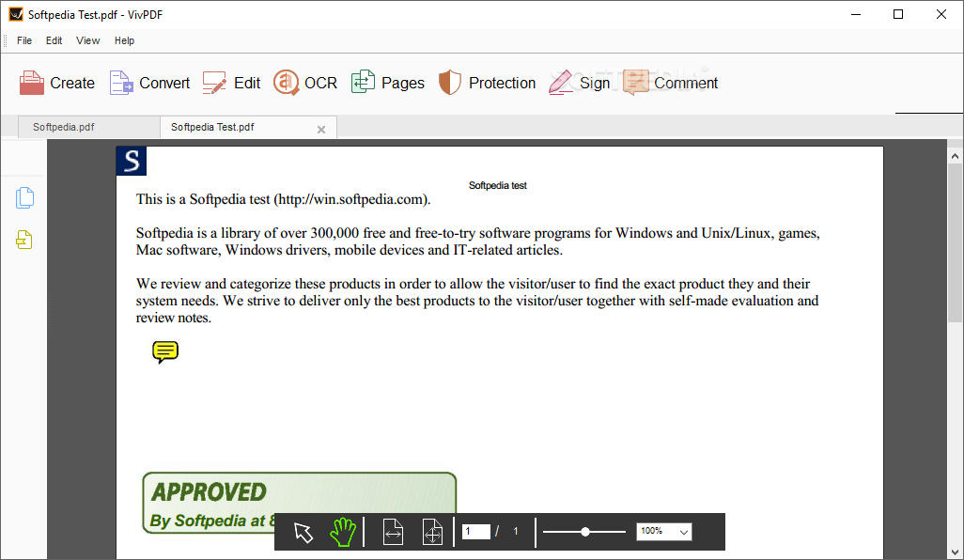The image size is (964, 560).
Task: Open the Sign tool
Action: [x=579, y=83]
